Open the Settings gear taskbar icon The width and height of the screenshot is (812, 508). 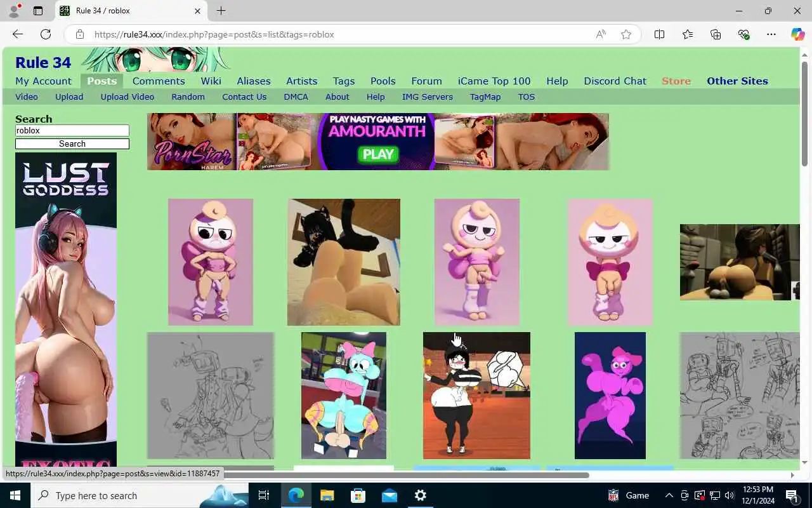coord(421,495)
